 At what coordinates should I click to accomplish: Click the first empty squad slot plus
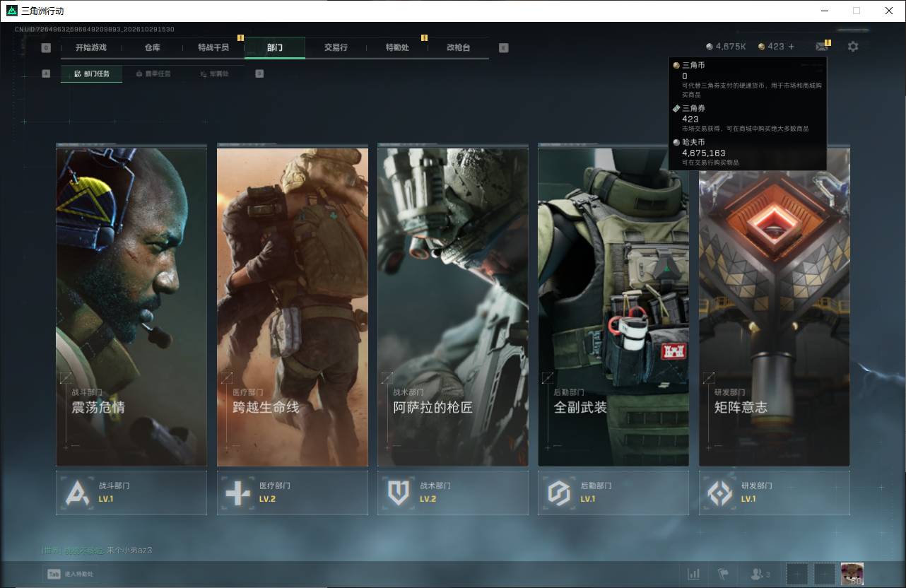[796, 574]
